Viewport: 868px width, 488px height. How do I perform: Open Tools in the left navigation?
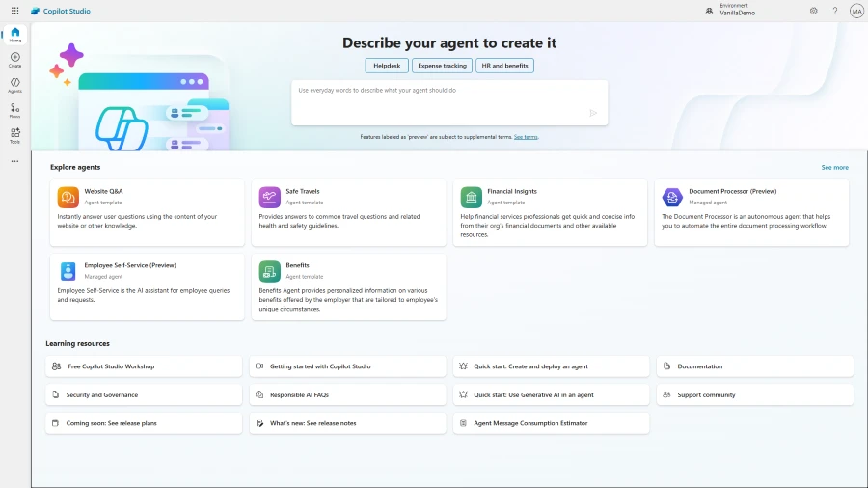pos(14,135)
